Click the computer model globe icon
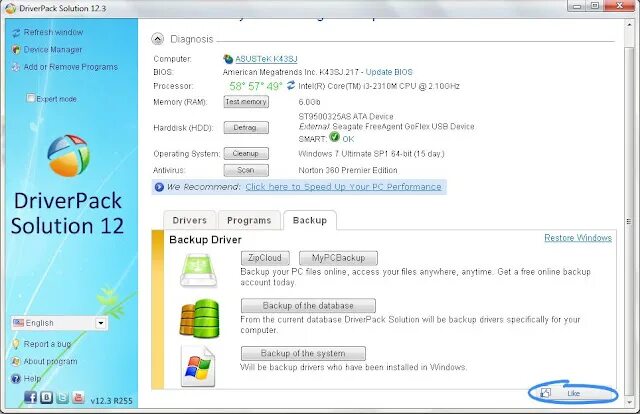 click(228, 59)
